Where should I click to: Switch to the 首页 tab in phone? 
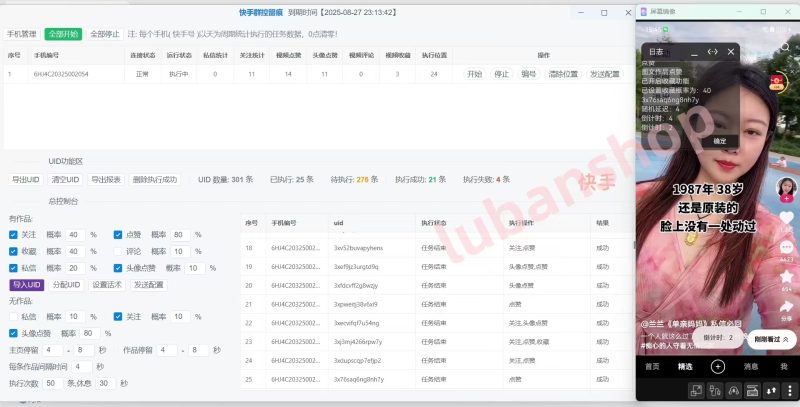coord(652,366)
